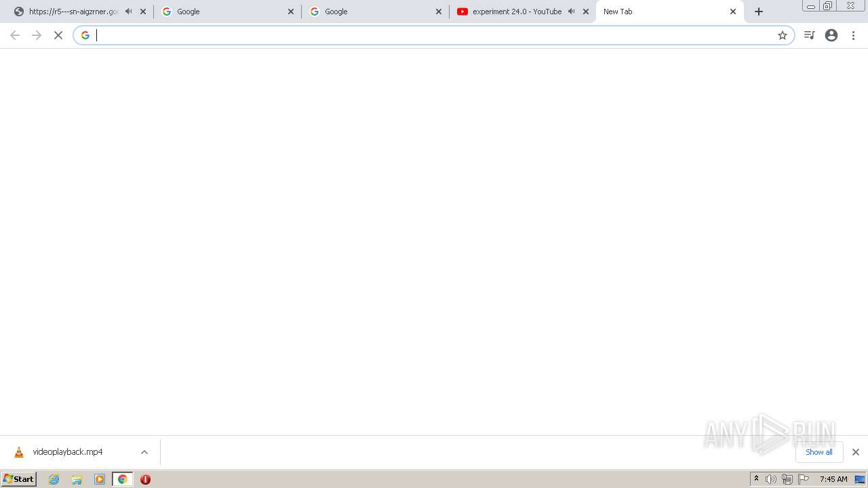Open a new tab with plus button
The image size is (868, 488).
(759, 12)
